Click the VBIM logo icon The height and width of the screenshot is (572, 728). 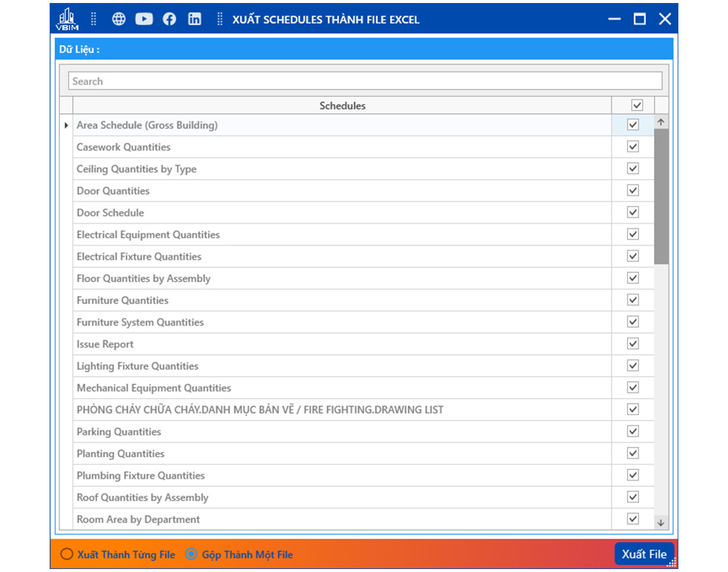tap(67, 19)
